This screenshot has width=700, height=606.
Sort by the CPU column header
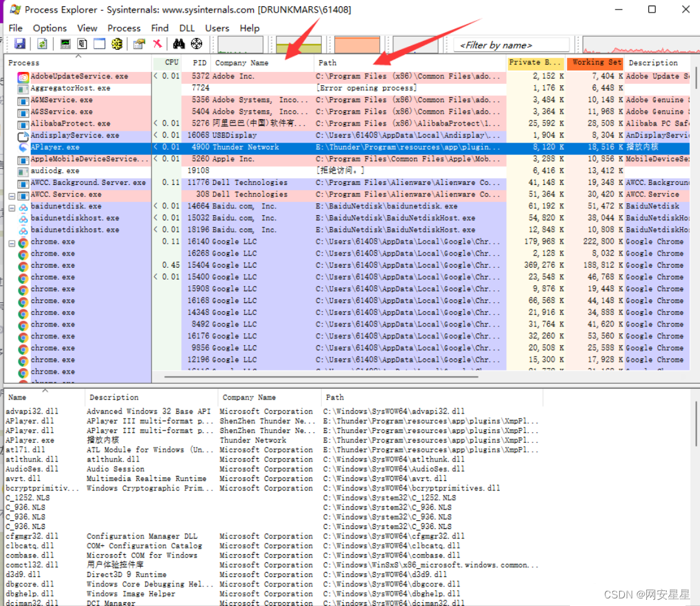(167, 63)
